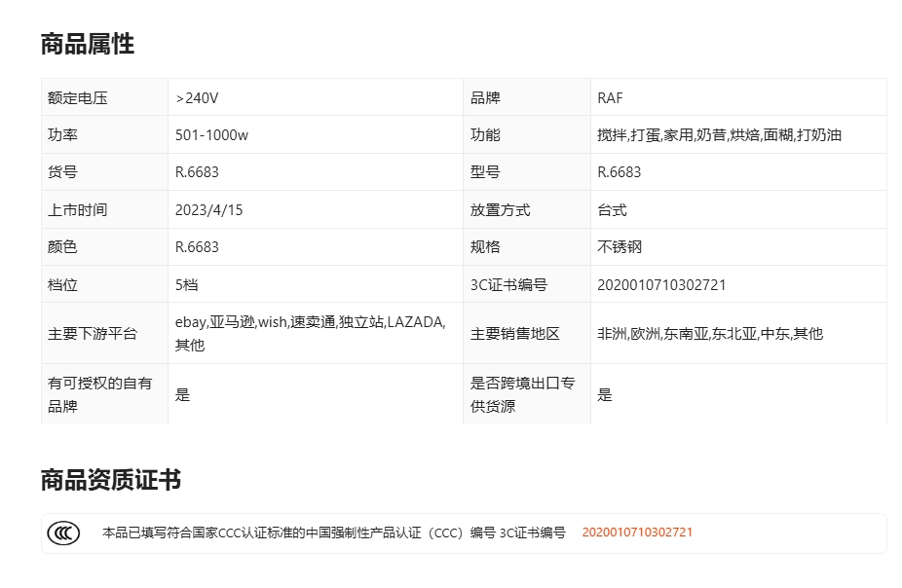The width and height of the screenshot is (902, 588).
Task: Click the 商品属性 section heading
Action: 88,44
